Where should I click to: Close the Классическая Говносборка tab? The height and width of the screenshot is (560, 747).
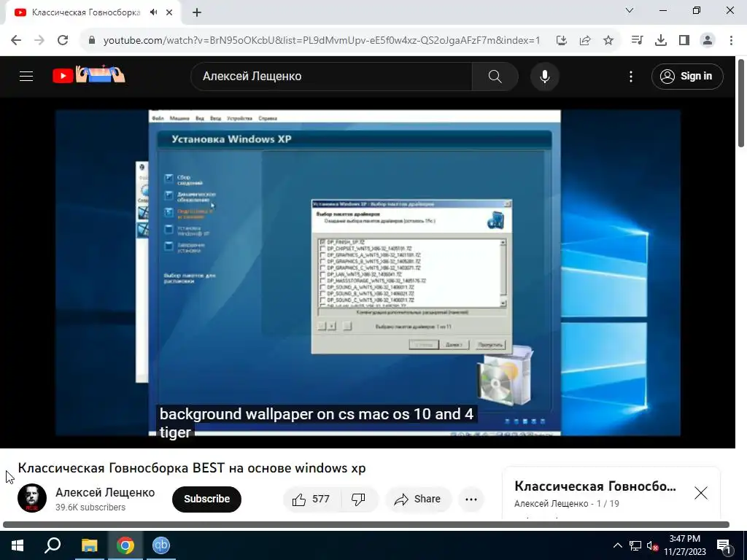(x=169, y=12)
